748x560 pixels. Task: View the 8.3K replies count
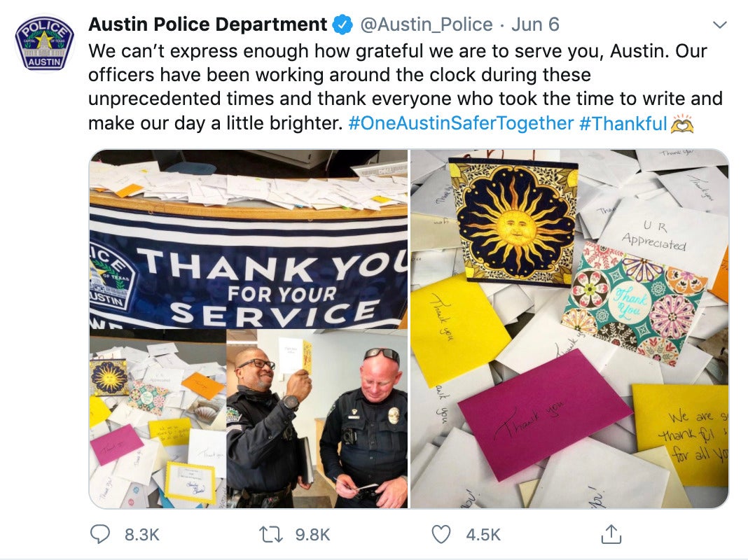[x=141, y=535]
